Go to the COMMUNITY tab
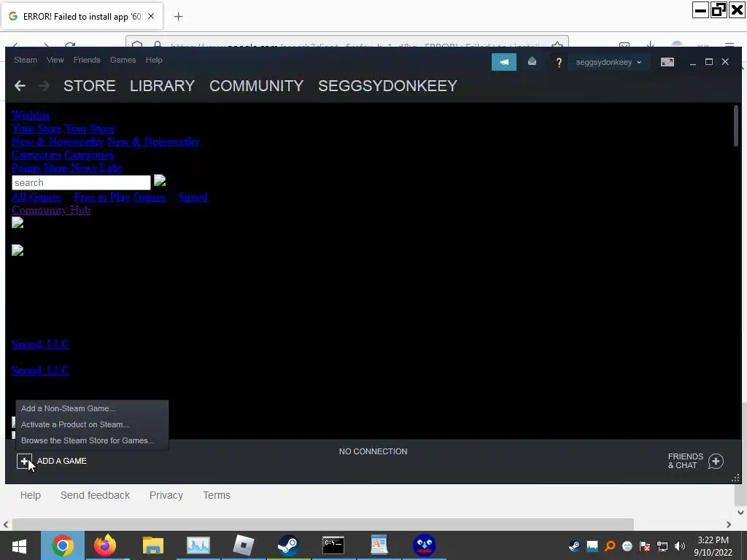Image resolution: width=747 pixels, height=560 pixels. [256, 86]
